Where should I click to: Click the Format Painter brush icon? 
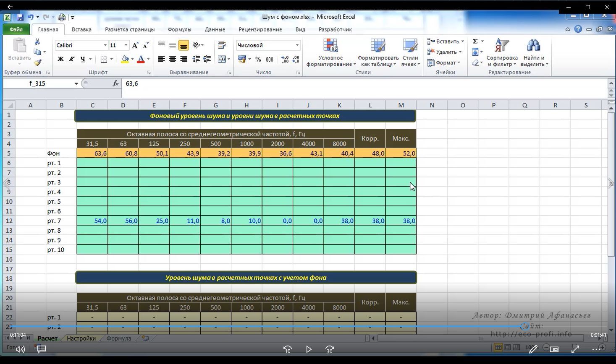click(x=37, y=63)
